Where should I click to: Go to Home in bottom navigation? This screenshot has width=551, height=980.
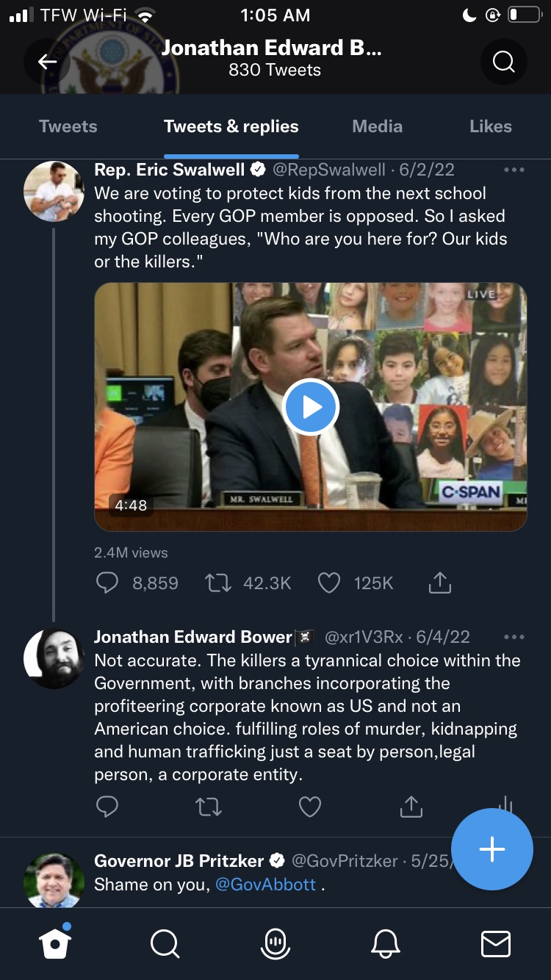tap(55, 943)
